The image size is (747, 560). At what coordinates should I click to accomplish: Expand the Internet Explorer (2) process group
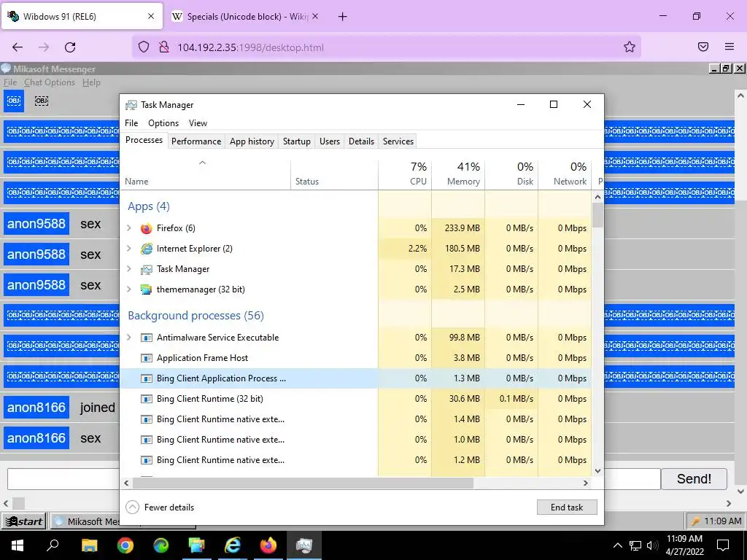[129, 249]
